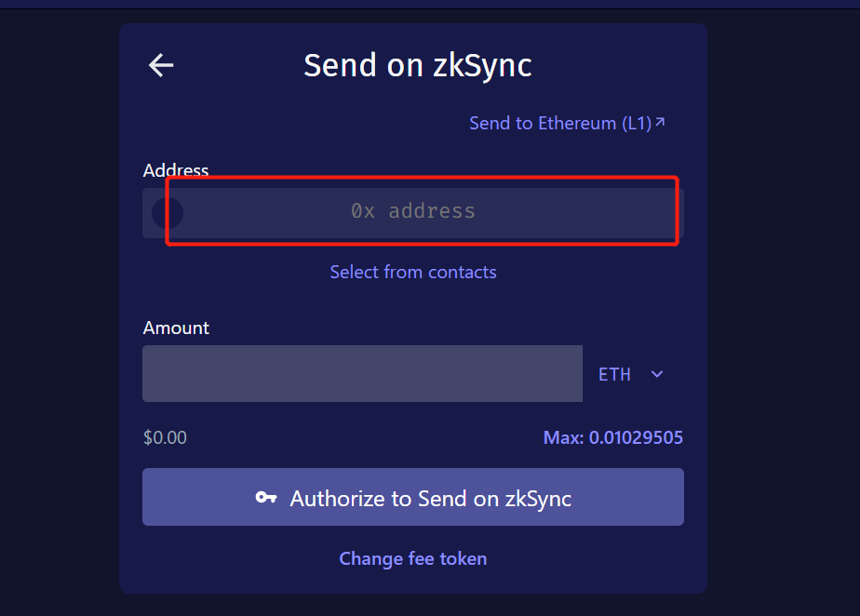Focus the Amount input box

point(363,373)
